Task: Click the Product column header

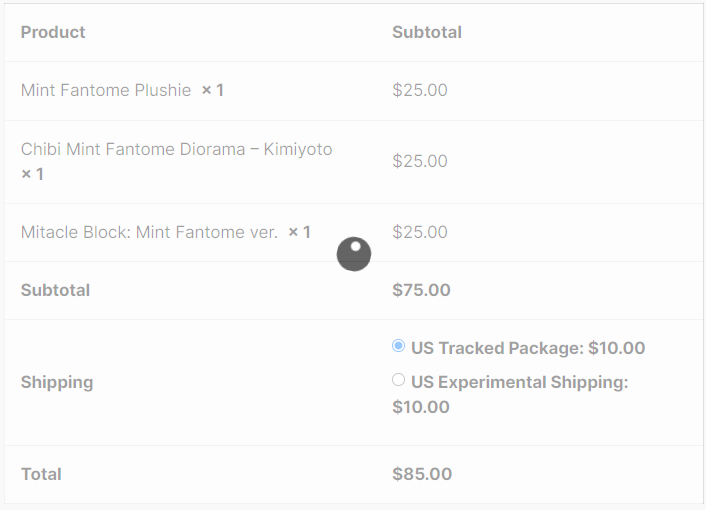Action: coord(53,32)
